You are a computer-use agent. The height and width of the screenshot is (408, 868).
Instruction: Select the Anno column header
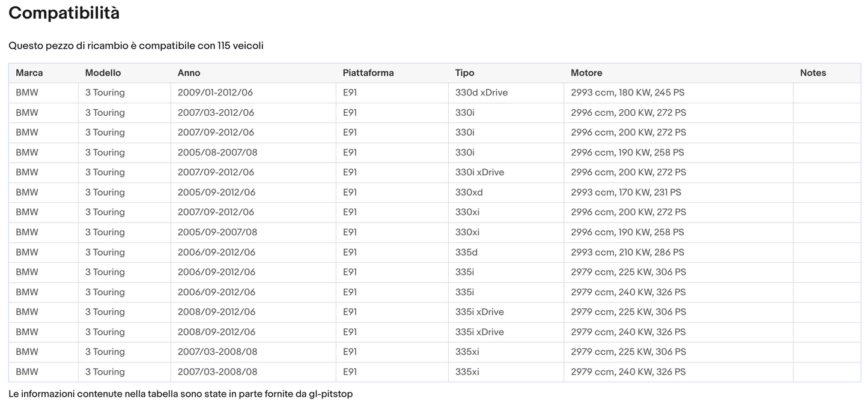tap(189, 73)
